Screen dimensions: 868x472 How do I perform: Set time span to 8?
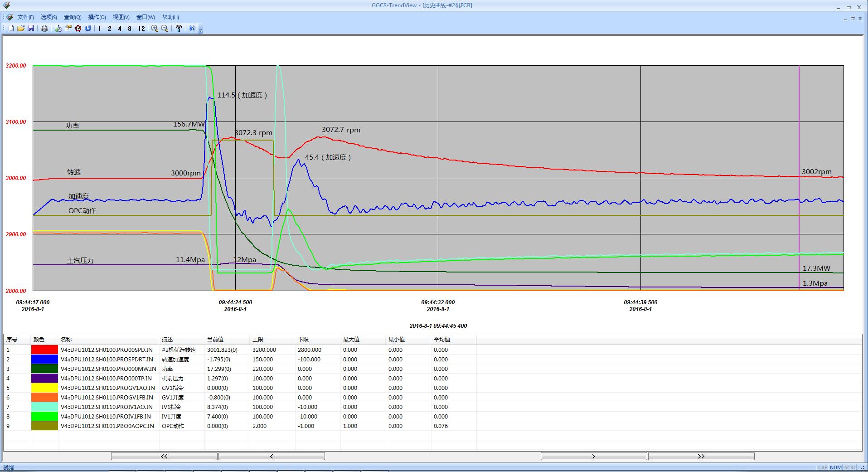[x=130, y=29]
